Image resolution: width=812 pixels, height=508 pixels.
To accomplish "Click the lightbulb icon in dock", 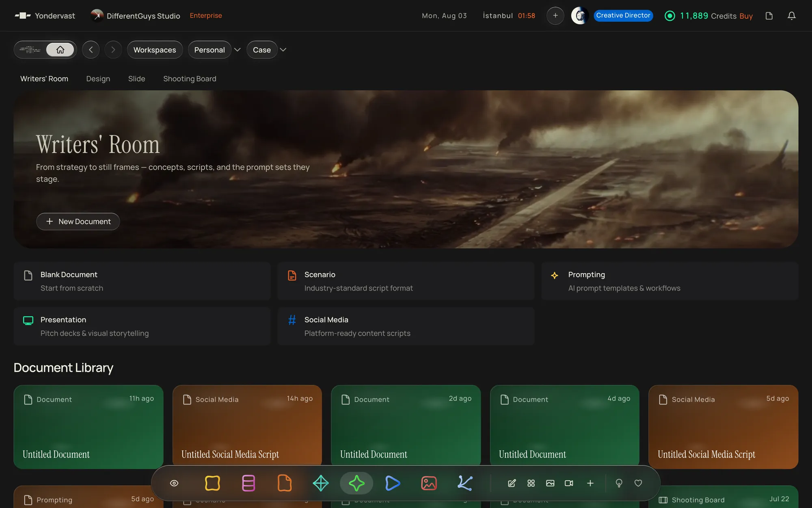I will pyautogui.click(x=619, y=483).
